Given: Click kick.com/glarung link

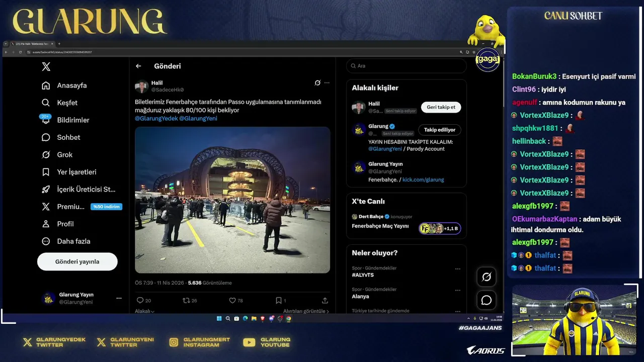Looking at the screenshot, I should point(423,179).
